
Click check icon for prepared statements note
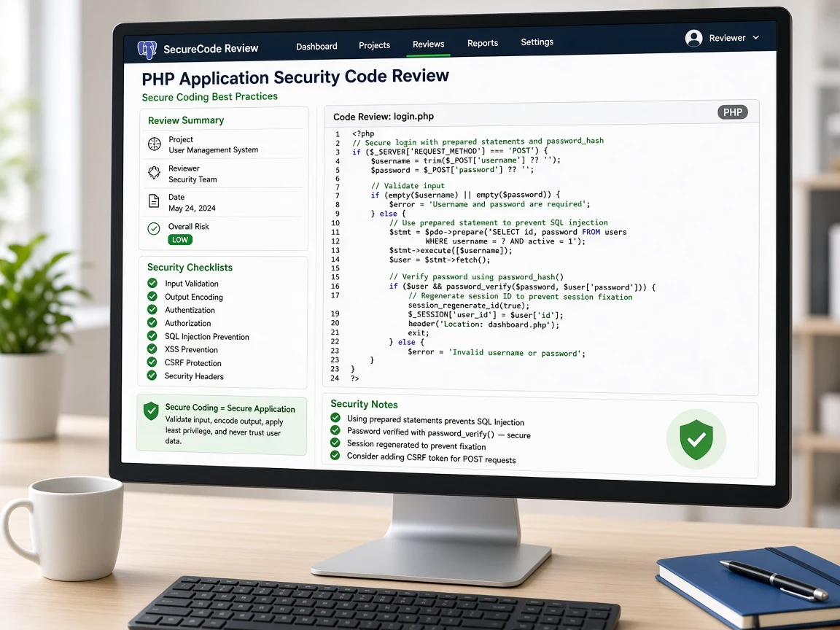click(335, 417)
